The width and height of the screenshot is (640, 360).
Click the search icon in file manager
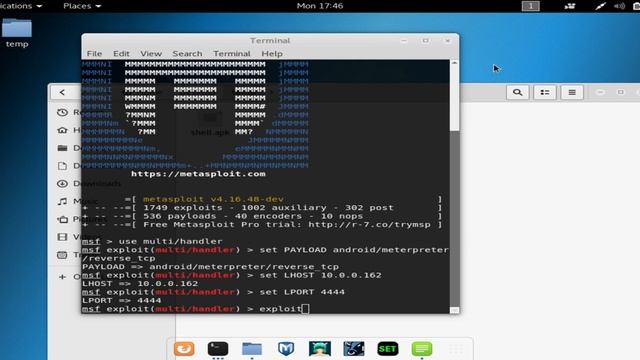point(518,92)
